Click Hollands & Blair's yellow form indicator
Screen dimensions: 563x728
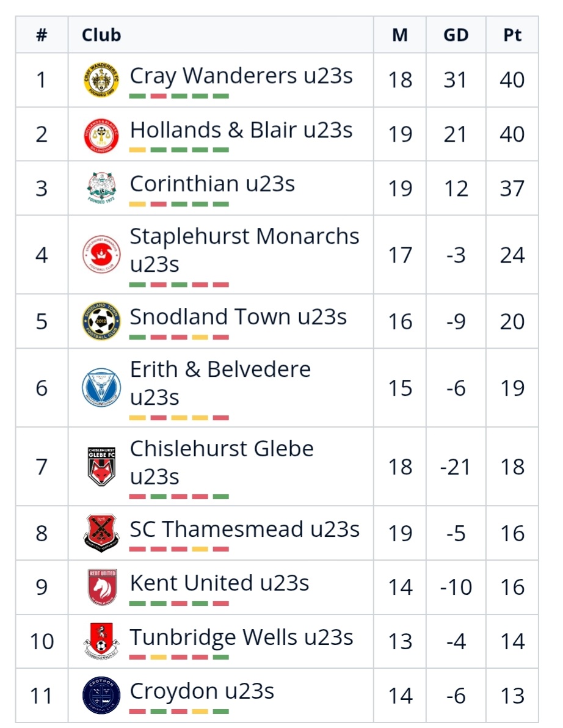pos(138,150)
